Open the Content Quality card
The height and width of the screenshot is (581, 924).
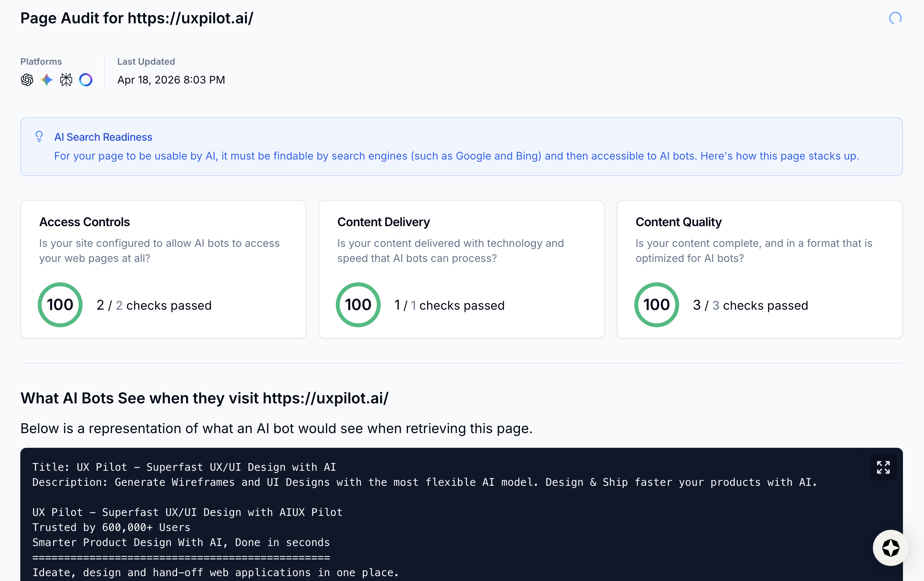pyautogui.click(x=759, y=269)
